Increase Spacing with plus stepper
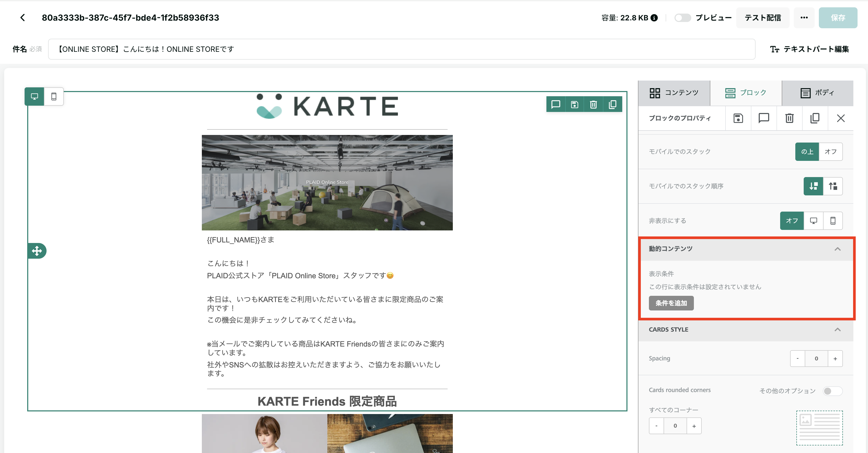 point(835,359)
